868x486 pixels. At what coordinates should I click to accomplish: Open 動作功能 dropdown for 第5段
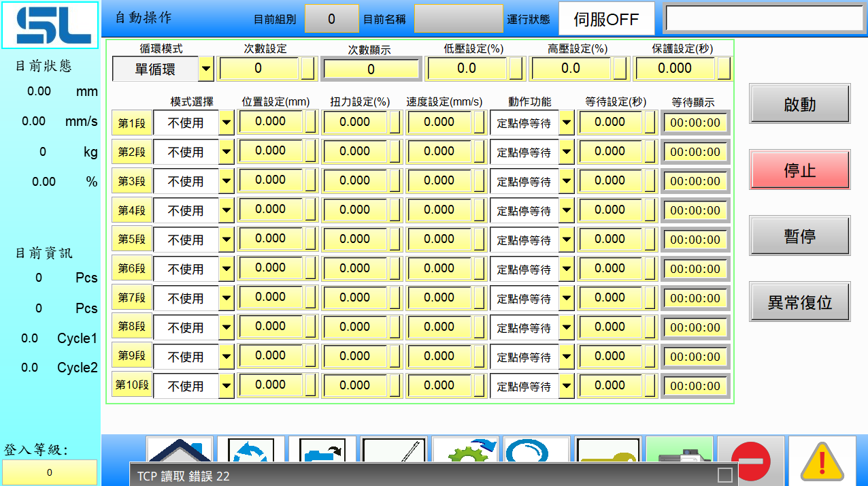[x=567, y=240]
